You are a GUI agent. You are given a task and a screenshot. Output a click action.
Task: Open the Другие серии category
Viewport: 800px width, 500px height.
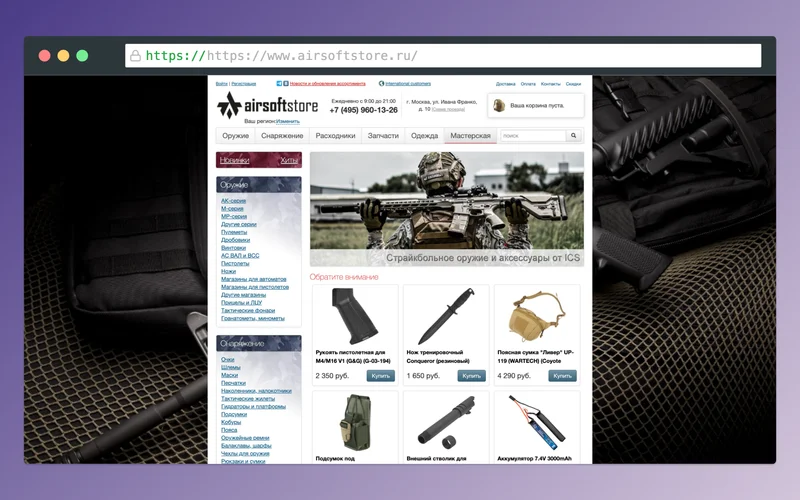pyautogui.click(x=239, y=224)
